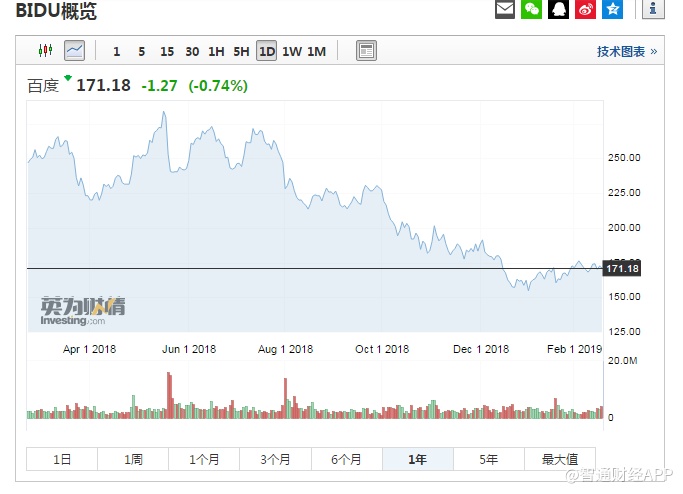Click the -1.27 price change value

point(159,85)
